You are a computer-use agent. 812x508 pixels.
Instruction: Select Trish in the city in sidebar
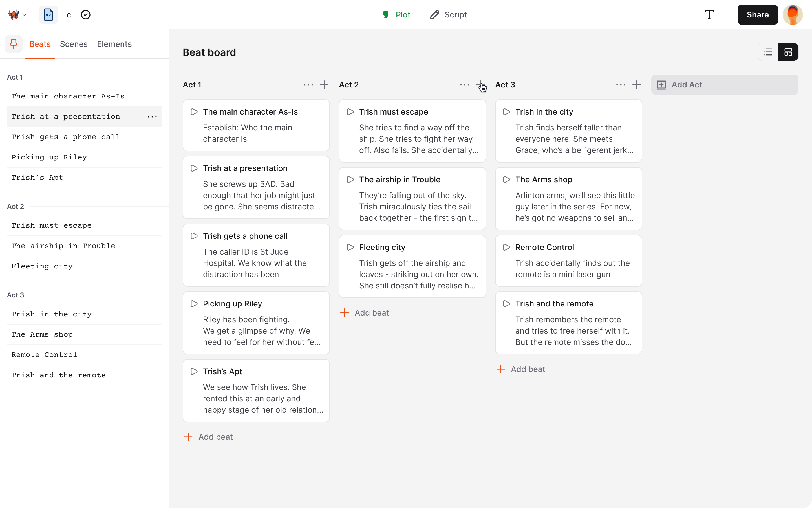click(85, 314)
